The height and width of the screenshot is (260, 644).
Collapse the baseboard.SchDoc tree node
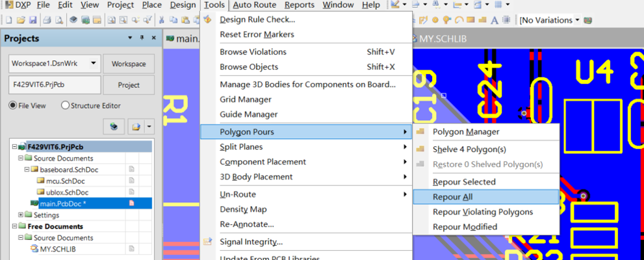coord(27,170)
